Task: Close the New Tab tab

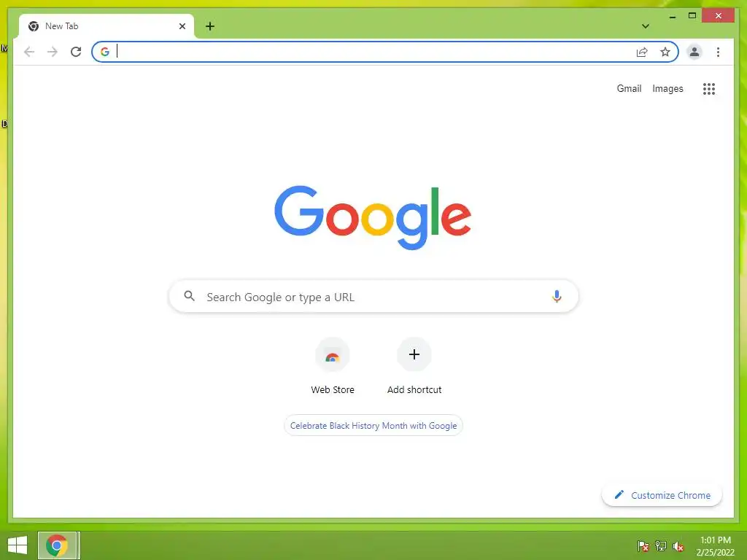Action: [x=182, y=26]
